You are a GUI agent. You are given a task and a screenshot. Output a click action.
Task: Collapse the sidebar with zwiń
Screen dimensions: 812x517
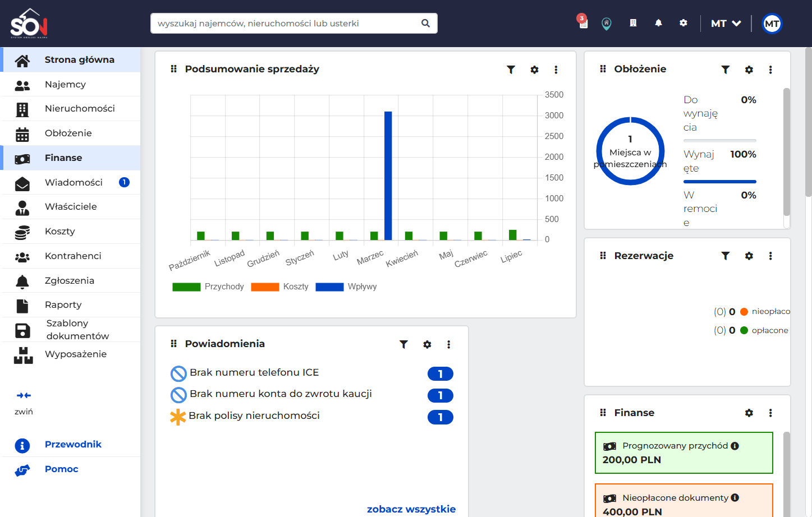tap(24, 403)
